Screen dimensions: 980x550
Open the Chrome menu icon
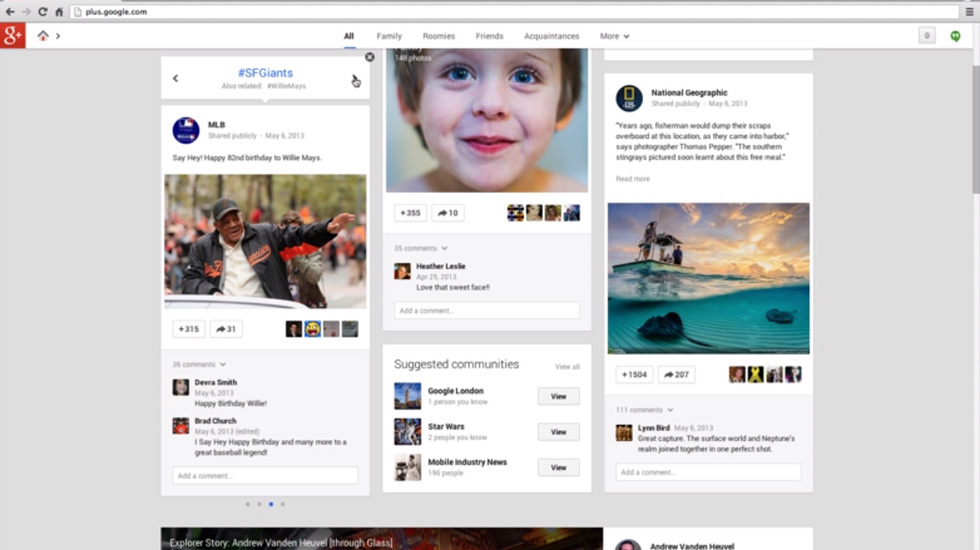[969, 11]
